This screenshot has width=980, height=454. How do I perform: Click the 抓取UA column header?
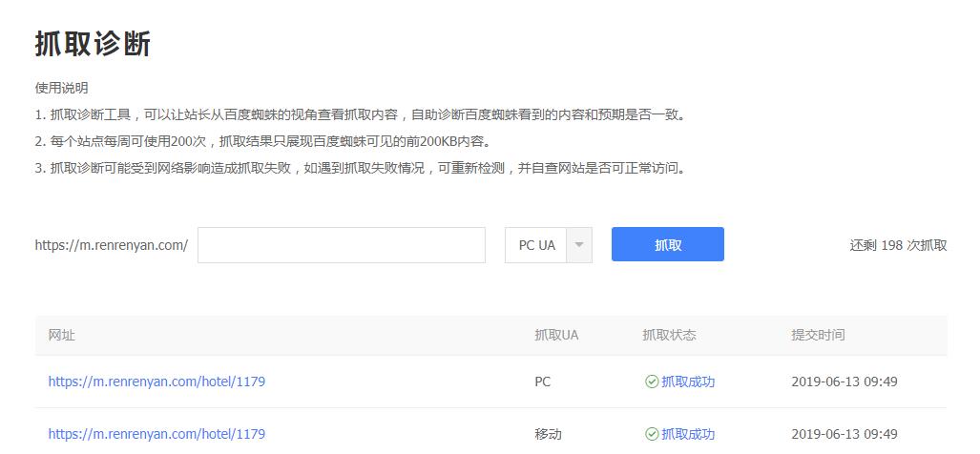pos(556,336)
